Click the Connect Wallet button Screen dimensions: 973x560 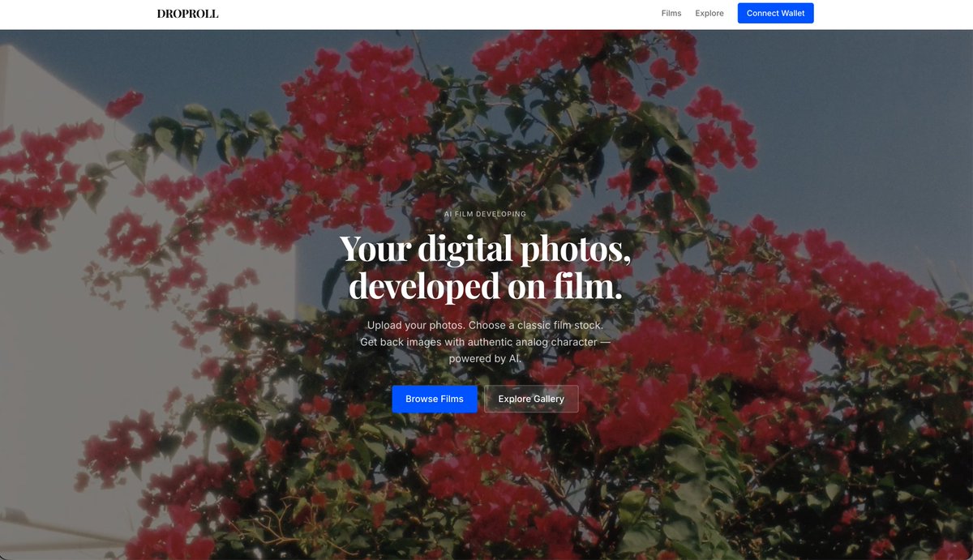(775, 13)
